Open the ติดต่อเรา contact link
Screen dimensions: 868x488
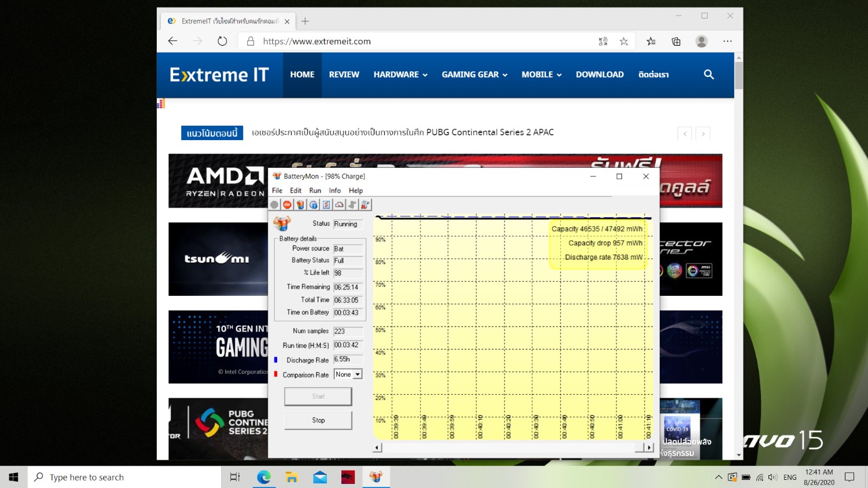(653, 75)
